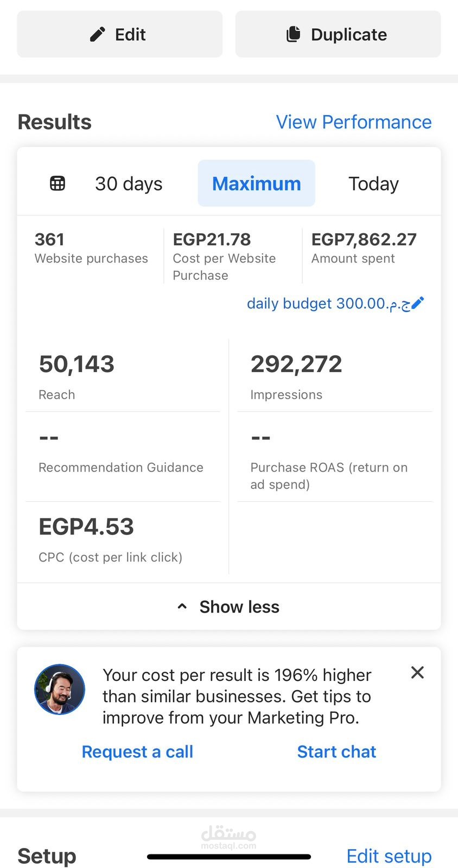The height and width of the screenshot is (868, 458).
Task: Click the chevron icon on Show less
Action: (x=182, y=606)
